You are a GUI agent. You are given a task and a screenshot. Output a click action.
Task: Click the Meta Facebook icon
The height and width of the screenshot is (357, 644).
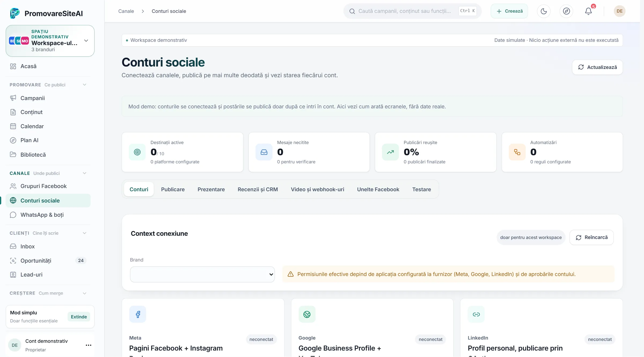pos(138,314)
